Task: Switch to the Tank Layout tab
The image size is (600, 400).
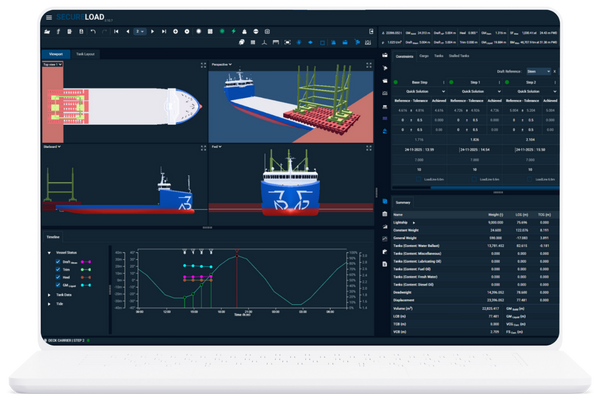Action: click(86, 53)
